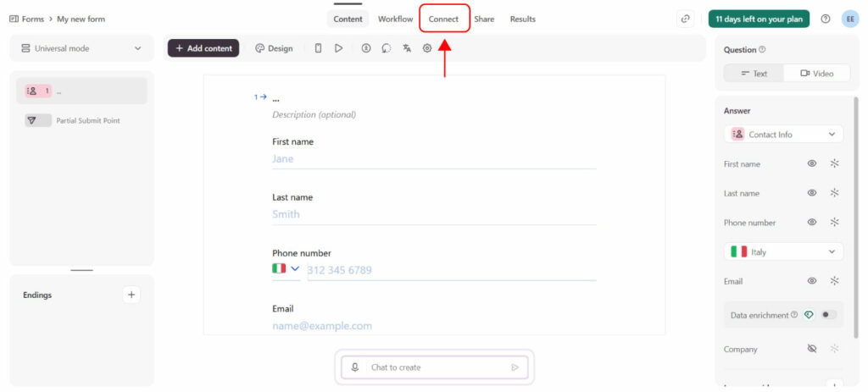This screenshot has height=392, width=868.
Task: Select the Partial Submit Point item
Action: [x=82, y=120]
